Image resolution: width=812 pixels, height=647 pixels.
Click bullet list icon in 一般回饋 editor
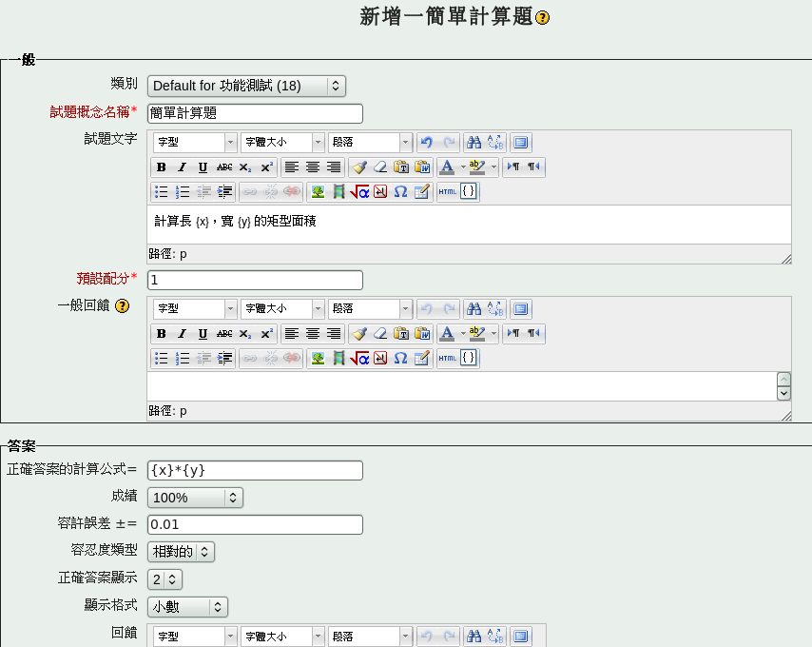coord(161,359)
